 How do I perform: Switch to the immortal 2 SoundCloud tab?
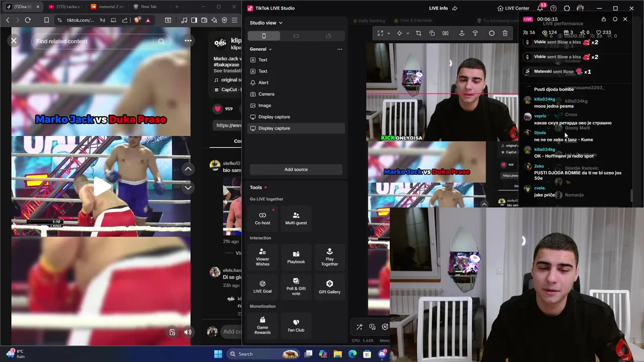(108, 7)
